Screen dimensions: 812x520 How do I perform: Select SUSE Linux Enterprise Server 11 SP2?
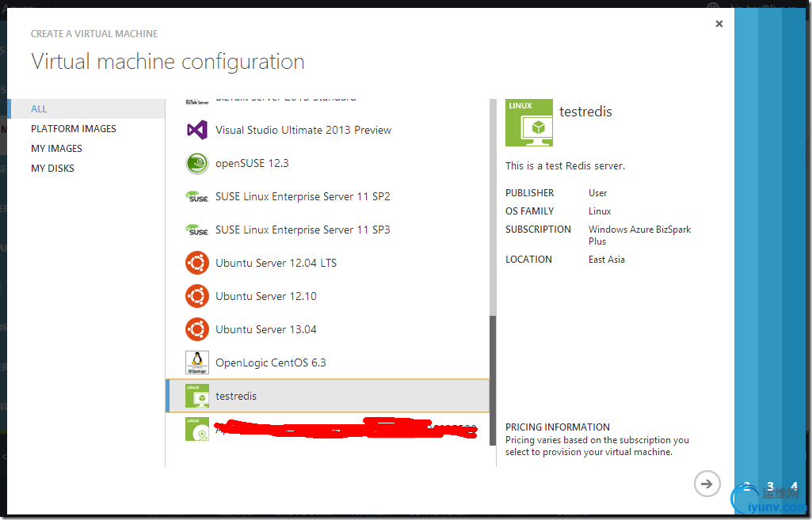tap(327, 196)
